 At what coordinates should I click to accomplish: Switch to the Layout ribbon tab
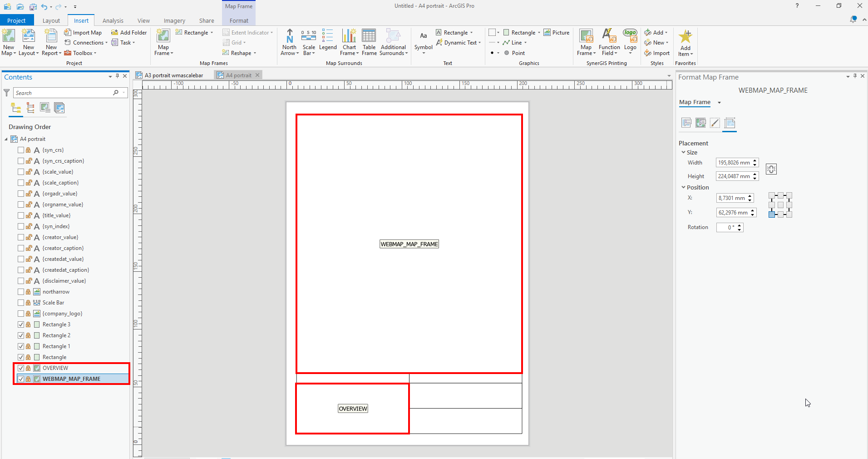[51, 20]
